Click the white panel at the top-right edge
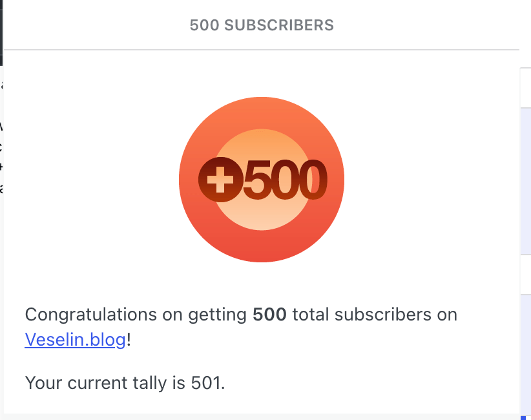Viewport: 531px width, 420px height. [525, 87]
